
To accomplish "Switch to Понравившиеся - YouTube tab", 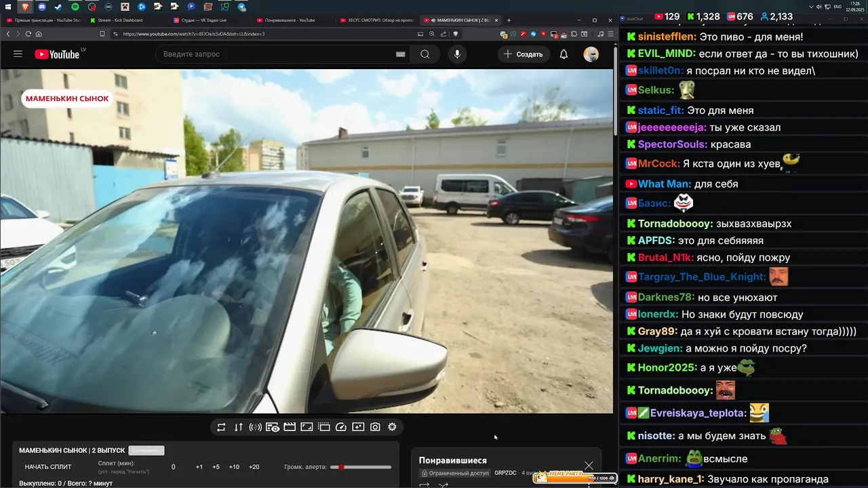I will (x=294, y=20).
